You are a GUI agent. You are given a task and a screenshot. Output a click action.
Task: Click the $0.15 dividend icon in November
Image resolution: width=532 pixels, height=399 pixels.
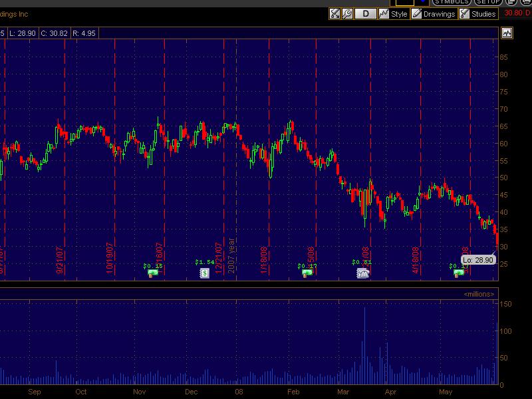pos(153,273)
